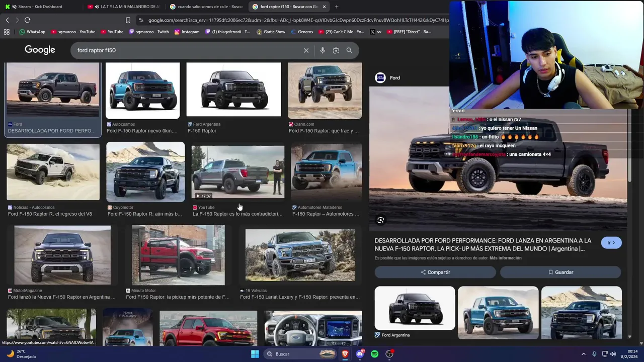Open the black Raptor related image under Compartir
644x362 pixels.
pyautogui.click(x=415, y=308)
